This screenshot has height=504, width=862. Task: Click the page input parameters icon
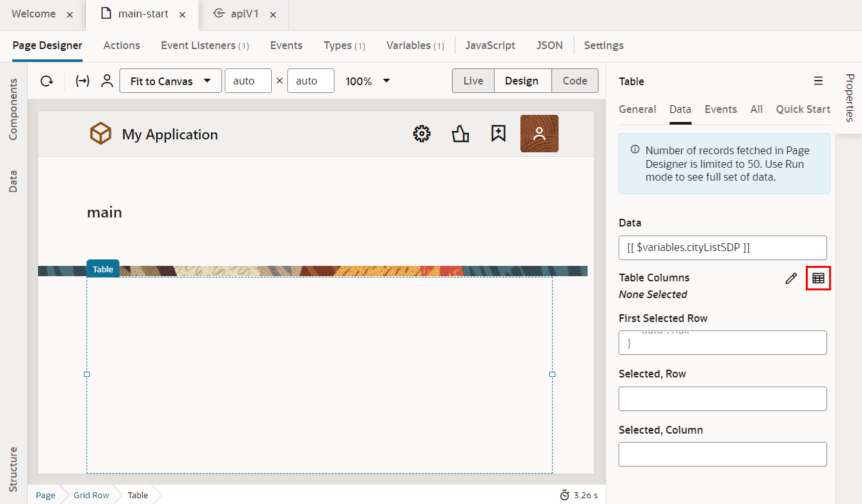coord(83,81)
